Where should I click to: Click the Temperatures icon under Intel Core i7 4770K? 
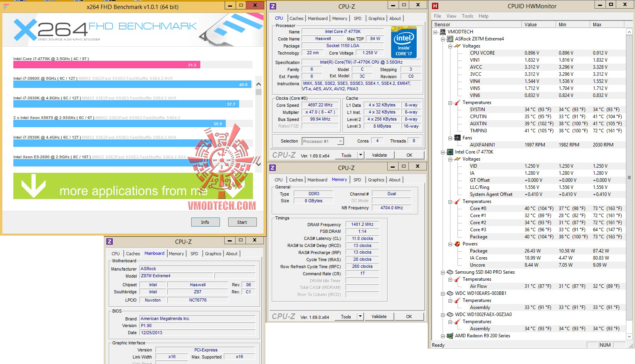[457, 201]
